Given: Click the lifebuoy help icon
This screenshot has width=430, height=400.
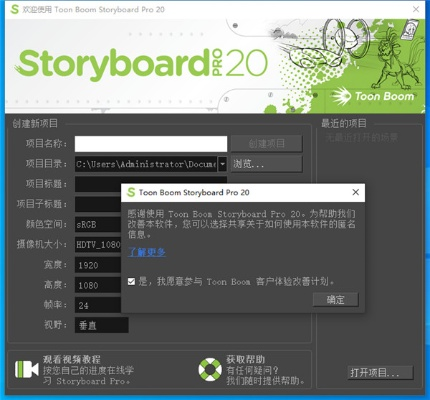Looking at the screenshot, I should point(210,369).
